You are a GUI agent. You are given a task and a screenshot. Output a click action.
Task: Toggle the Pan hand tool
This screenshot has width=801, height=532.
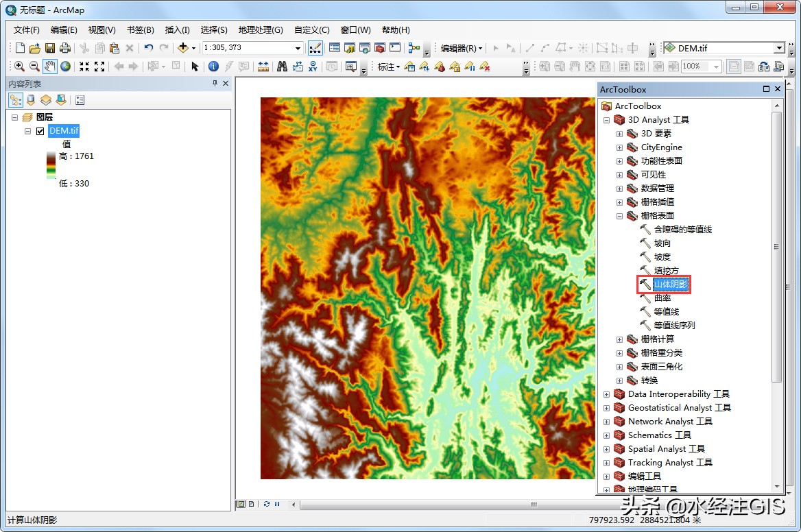pos(49,66)
